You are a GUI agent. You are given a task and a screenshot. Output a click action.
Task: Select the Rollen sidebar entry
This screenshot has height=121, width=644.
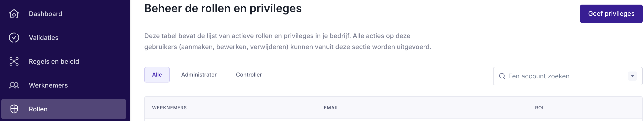click(x=38, y=109)
